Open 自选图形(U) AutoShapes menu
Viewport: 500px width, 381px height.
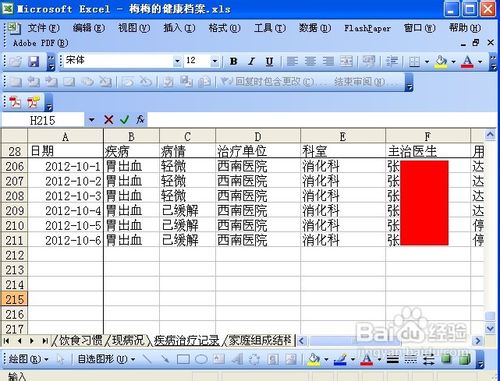[x=106, y=359]
